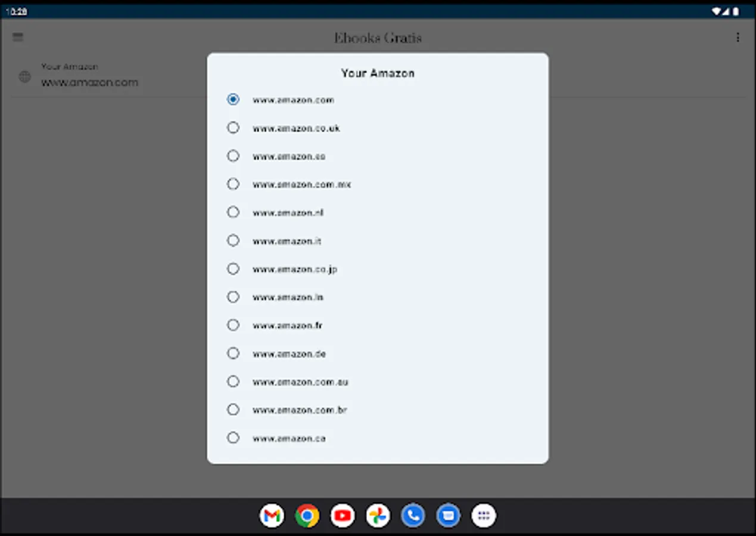Screen dimensions: 756x536
Task: Open the hamburger navigation menu
Action: click(18, 38)
